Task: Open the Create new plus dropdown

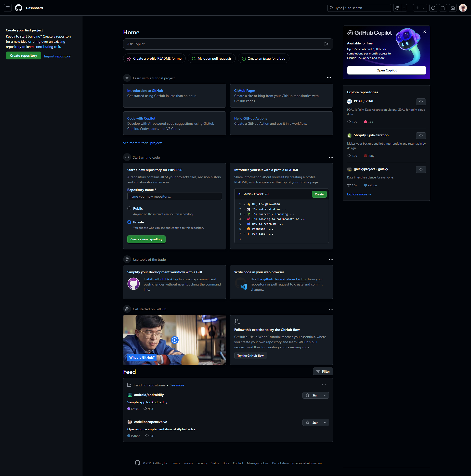Action: coord(420,8)
